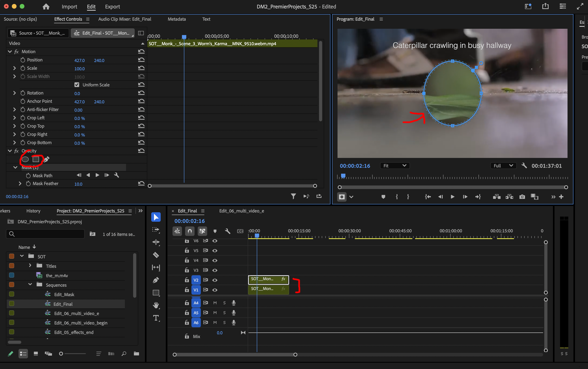
Task: Expand the Titles bin
Action: [x=30, y=265]
